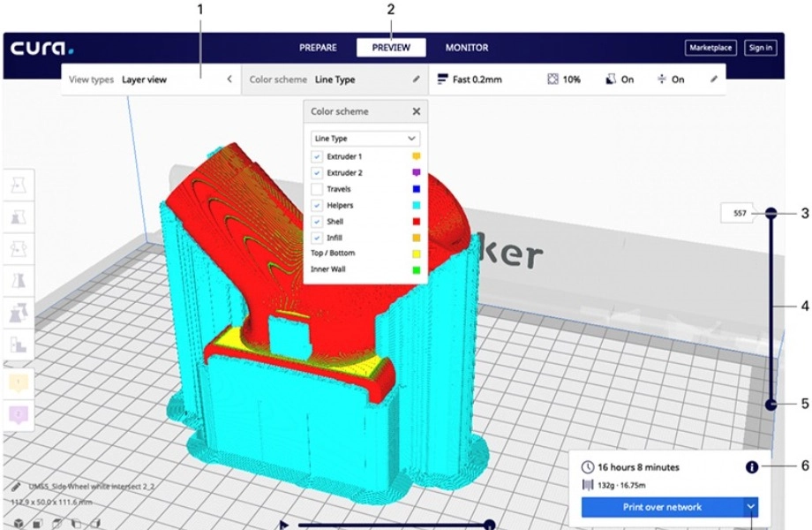812x530 pixels.
Task: Open print settings via the right pencil icon
Action: pyautogui.click(x=714, y=79)
